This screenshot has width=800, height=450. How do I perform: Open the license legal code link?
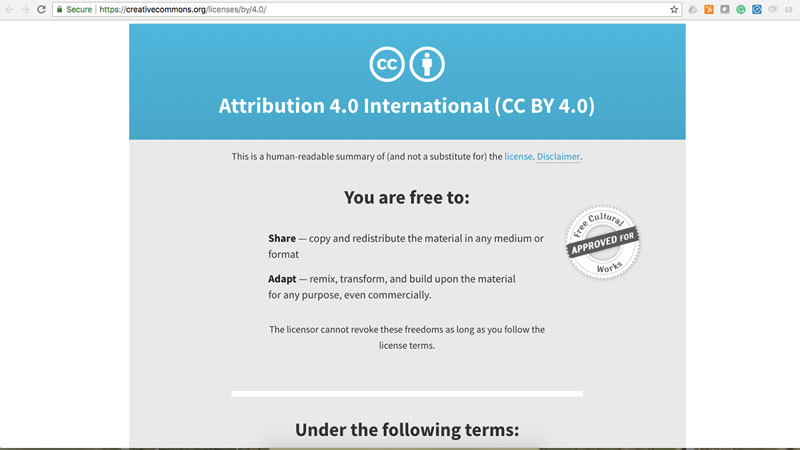coord(518,157)
